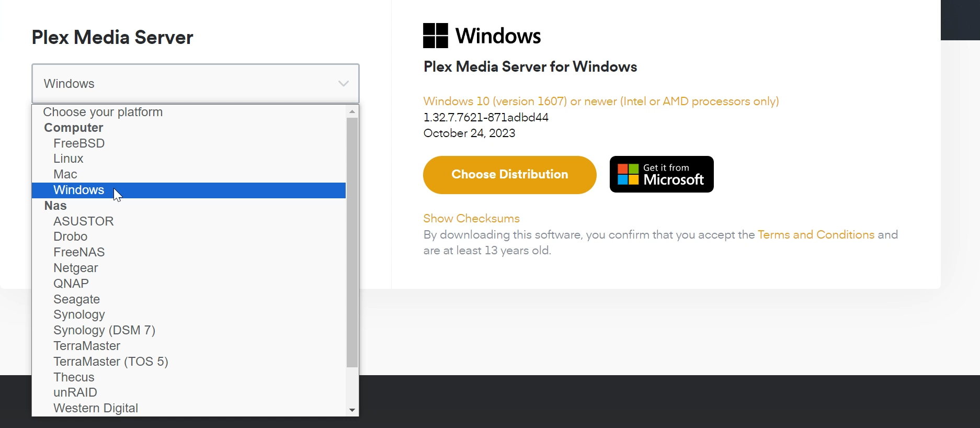Screen dimensions: 980x428
Task: Open the platform dropdown showing Windows
Action: (196, 84)
